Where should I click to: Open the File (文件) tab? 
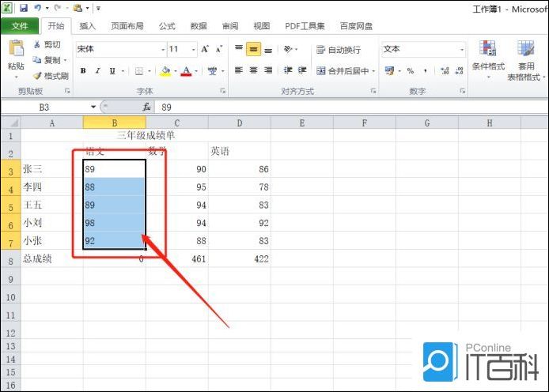[20, 26]
